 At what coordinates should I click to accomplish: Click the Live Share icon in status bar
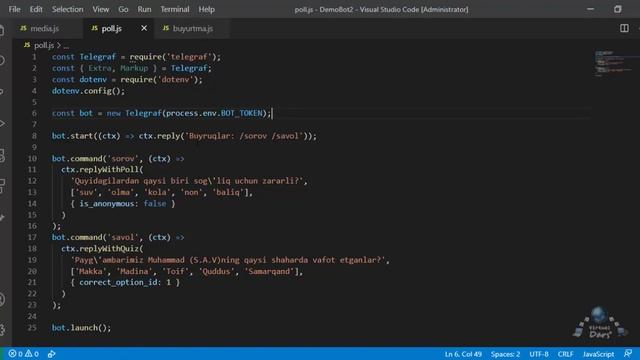[x=51, y=354]
